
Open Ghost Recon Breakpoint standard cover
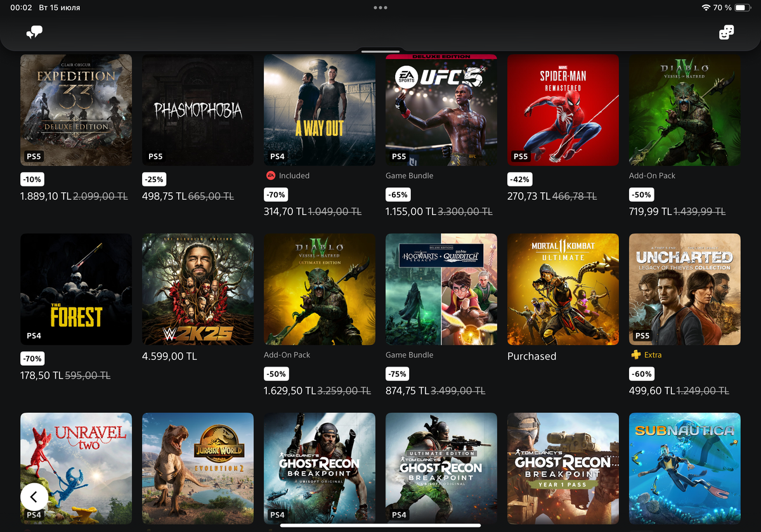tap(320, 469)
